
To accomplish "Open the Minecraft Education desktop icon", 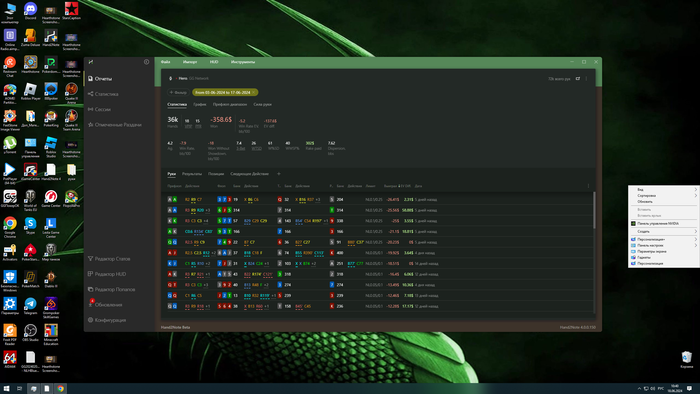I will 51,335.
